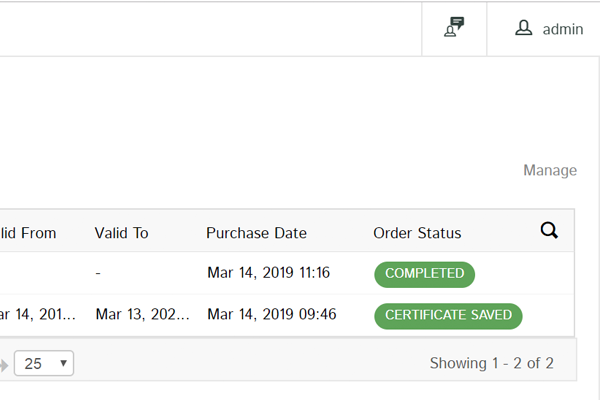Select the Mar 14, 2019 09:46 purchase date cell
The height and width of the screenshot is (400, 600).
coord(271,315)
